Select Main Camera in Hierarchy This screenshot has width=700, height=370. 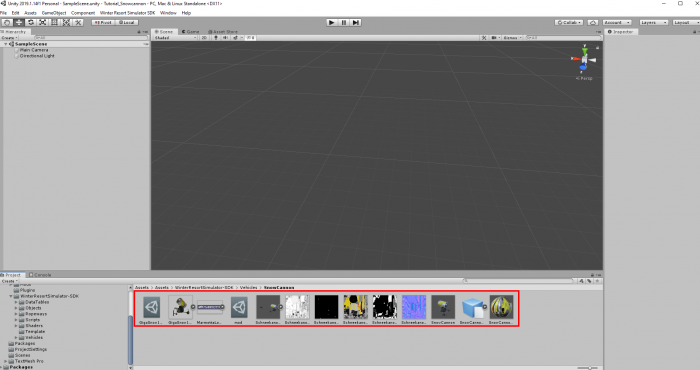[33, 50]
